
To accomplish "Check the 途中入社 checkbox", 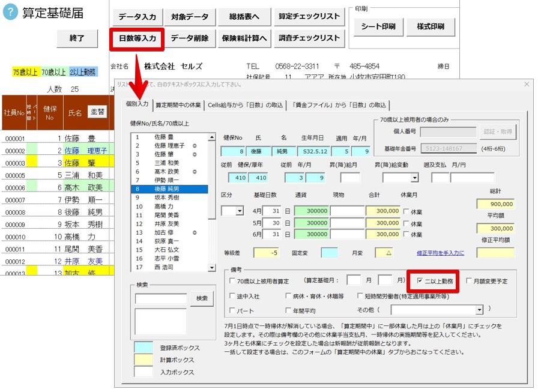I will click(232, 295).
